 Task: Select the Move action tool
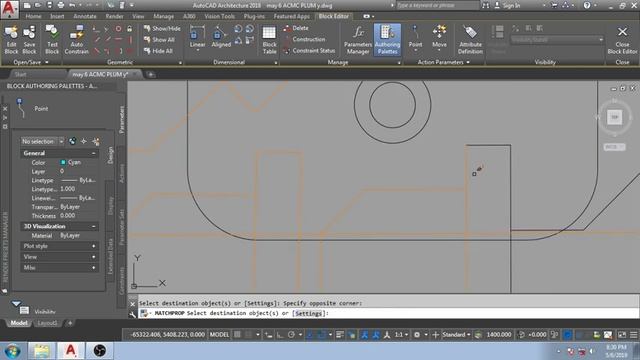coord(439,37)
